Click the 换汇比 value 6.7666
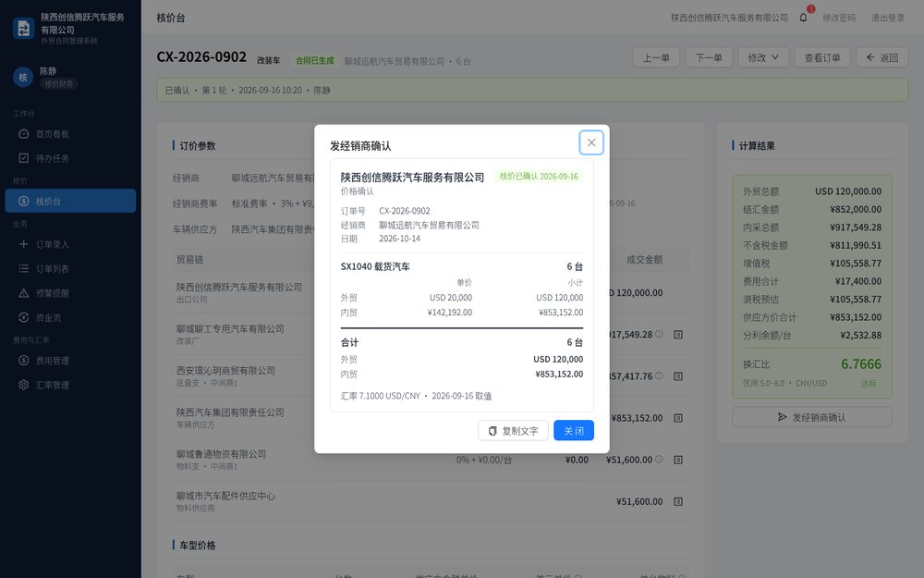Image resolution: width=924 pixels, height=578 pixels. point(861,363)
